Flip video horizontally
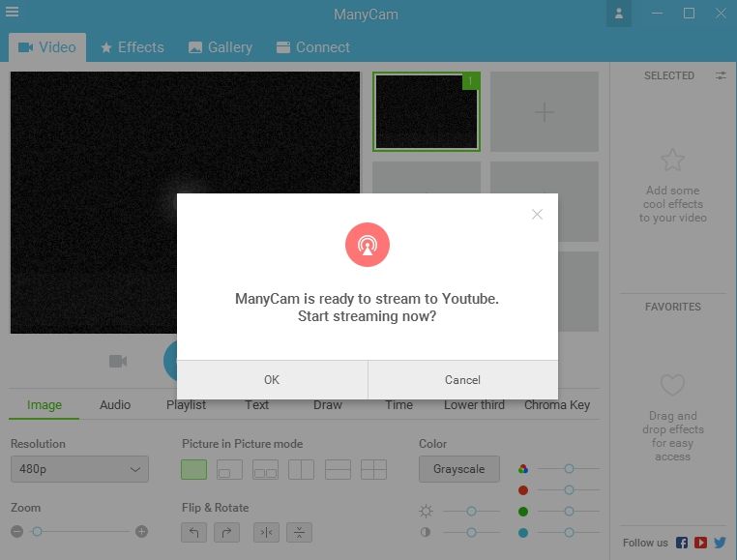 [x=267, y=532]
